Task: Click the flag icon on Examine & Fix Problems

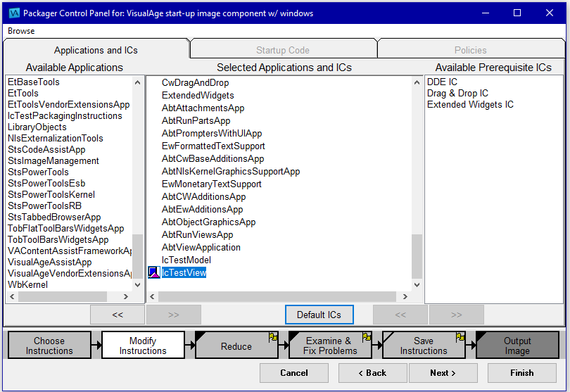Action: (366, 338)
